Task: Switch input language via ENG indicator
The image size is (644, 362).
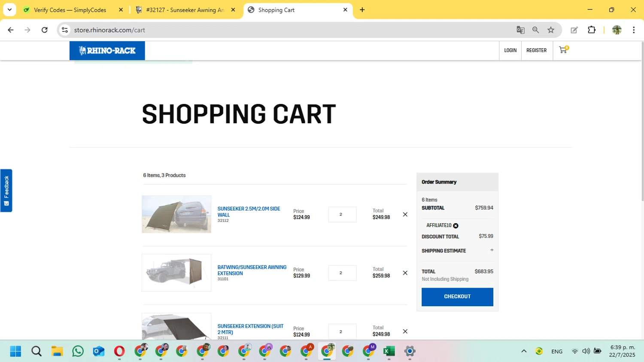Action: 557,351
